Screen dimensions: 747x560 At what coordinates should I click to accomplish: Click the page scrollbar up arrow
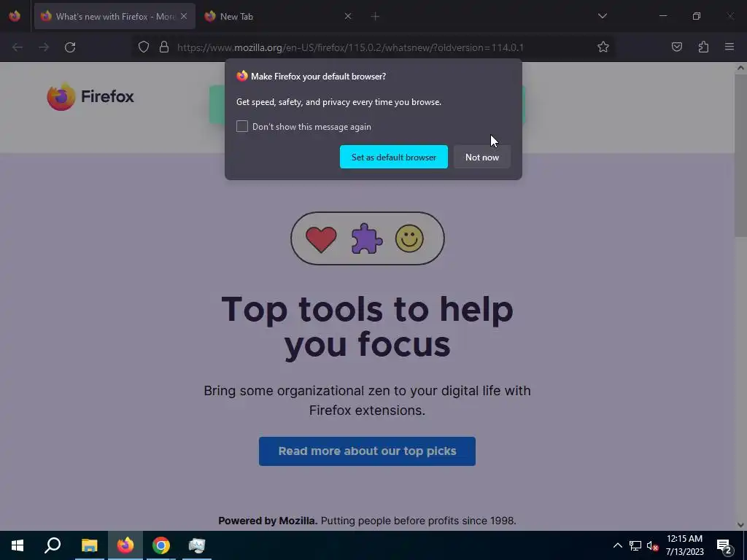click(740, 68)
